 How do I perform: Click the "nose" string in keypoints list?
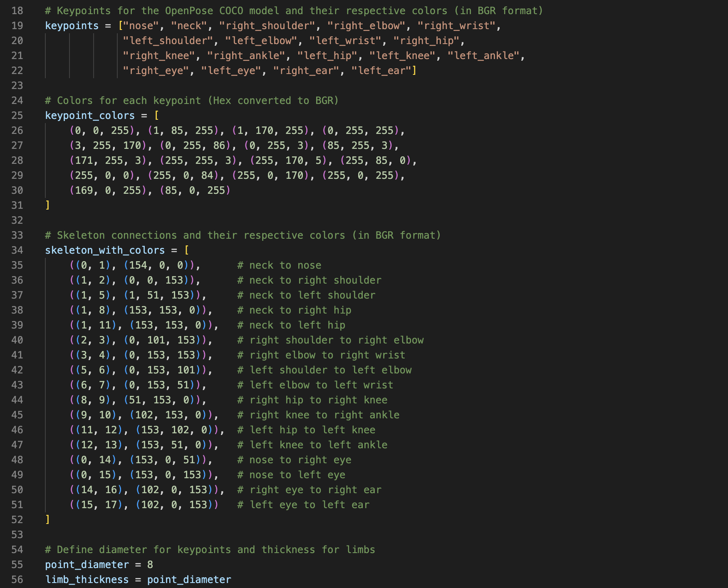click(x=141, y=26)
